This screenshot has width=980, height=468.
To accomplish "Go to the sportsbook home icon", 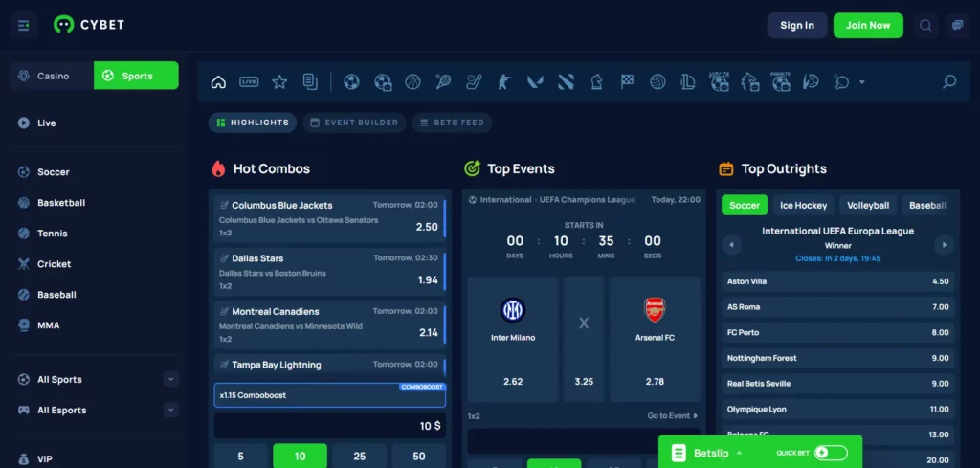I will tap(218, 82).
